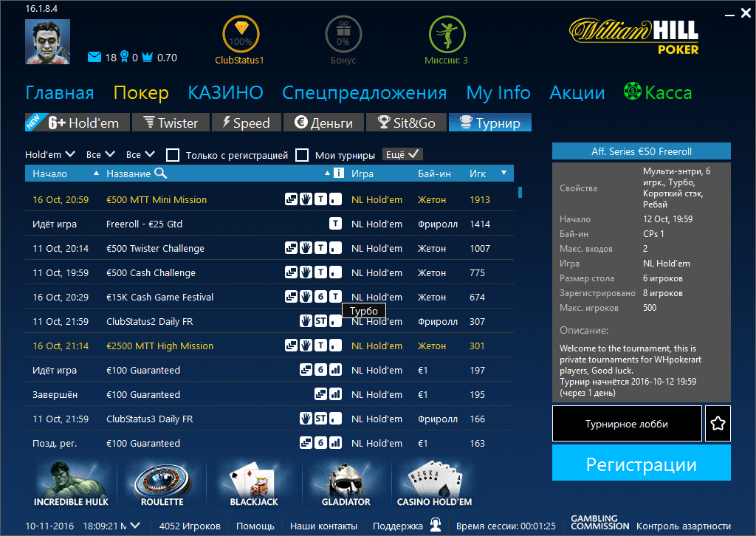Enable Мои турниры checkbox
This screenshot has height=536, width=756.
(x=302, y=155)
